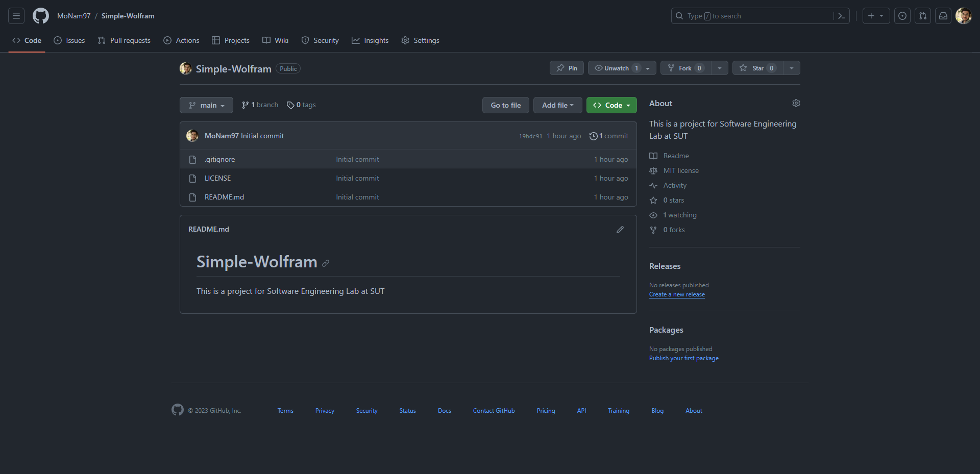This screenshot has height=474, width=980.
Task: Click MoNam97 avatar in the commit row
Action: click(x=192, y=136)
